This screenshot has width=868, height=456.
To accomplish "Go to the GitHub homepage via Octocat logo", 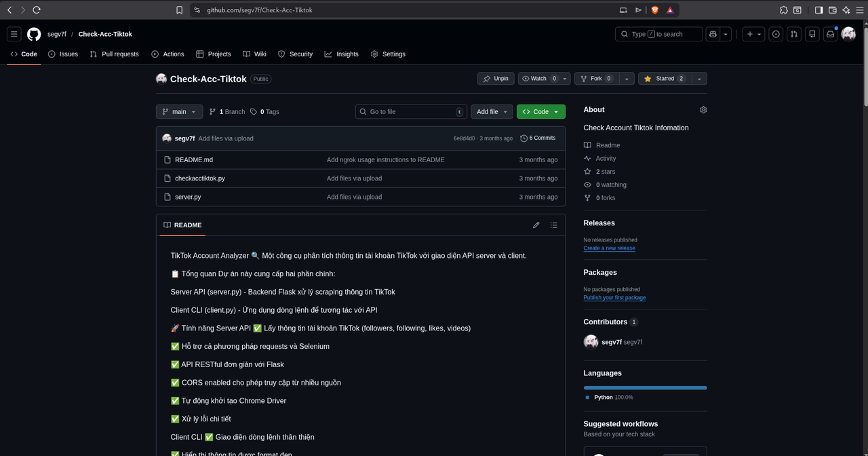I will [34, 34].
